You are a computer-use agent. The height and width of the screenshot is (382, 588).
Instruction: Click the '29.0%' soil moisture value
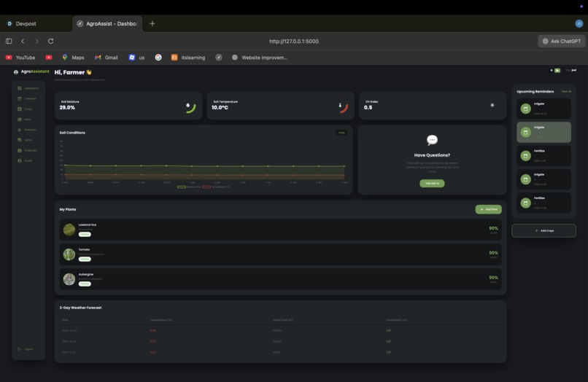(x=67, y=108)
